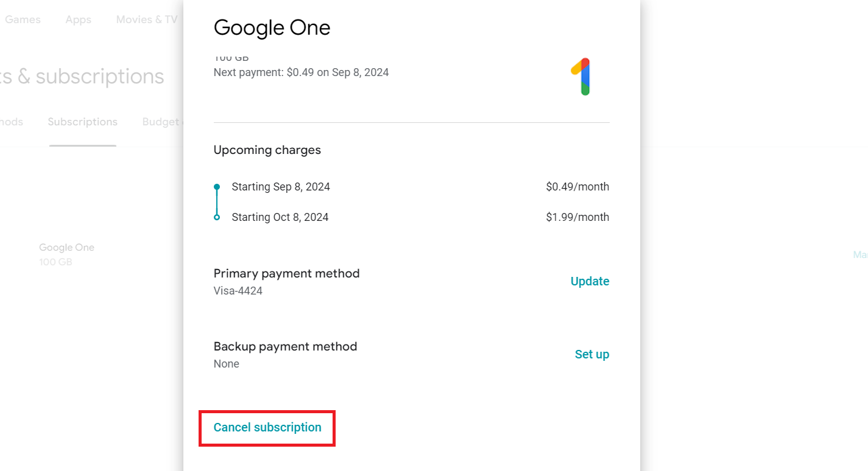Viewport: 868px width, 471px height.
Task: Click the Google One colorful logo icon
Action: point(581,77)
